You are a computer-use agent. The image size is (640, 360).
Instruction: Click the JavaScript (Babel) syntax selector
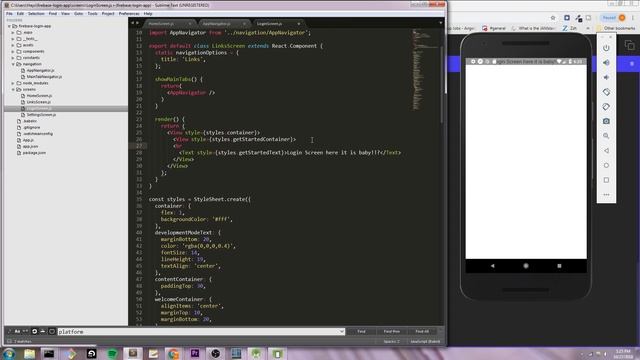coord(425,342)
